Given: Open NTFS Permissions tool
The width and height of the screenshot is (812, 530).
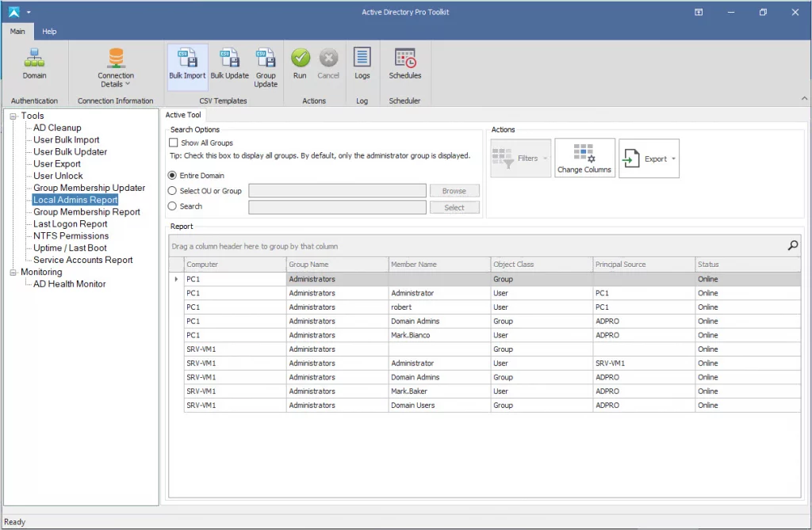Looking at the screenshot, I should pyautogui.click(x=71, y=235).
